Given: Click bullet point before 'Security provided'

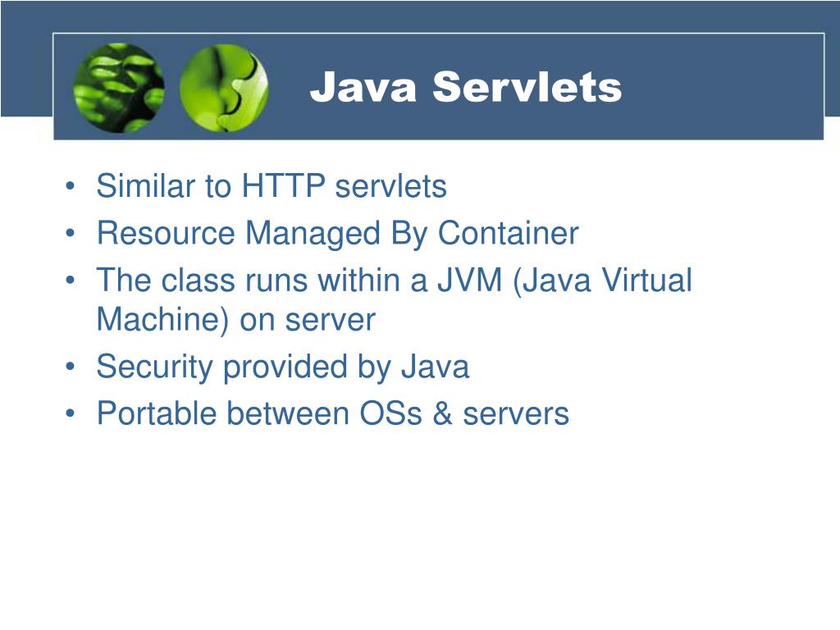Looking at the screenshot, I should (70, 367).
